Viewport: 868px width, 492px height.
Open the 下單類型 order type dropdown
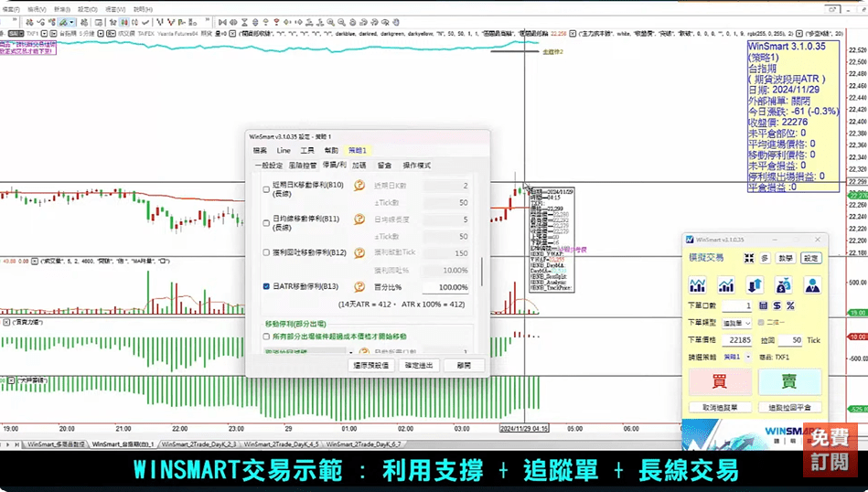point(737,323)
